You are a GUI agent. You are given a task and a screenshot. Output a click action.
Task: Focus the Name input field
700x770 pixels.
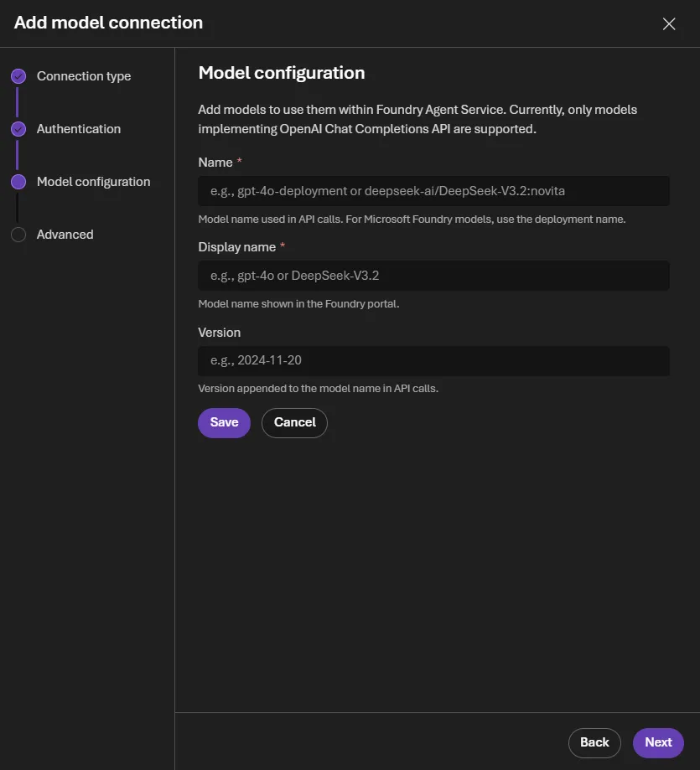point(433,191)
